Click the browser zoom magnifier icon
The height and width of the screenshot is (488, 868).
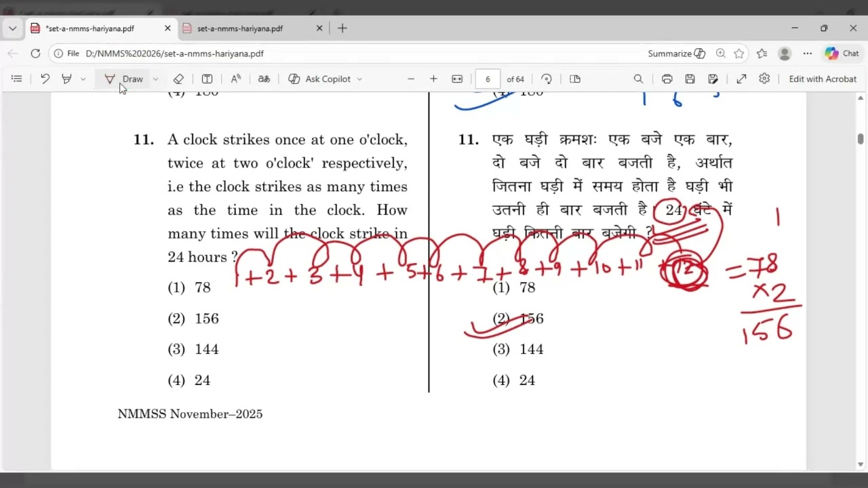coord(721,54)
